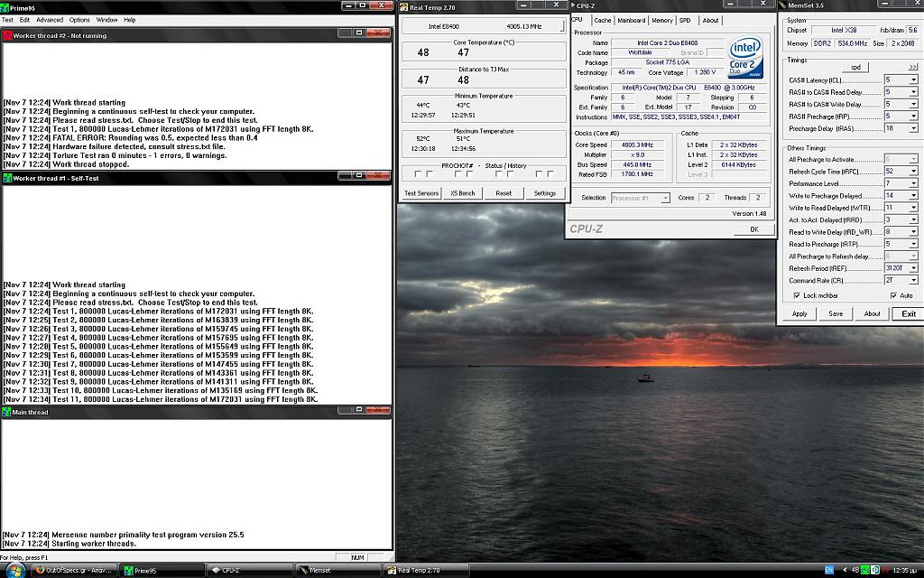The width and height of the screenshot is (924, 578).
Task: Switch to the Cache tab in CPU-Z
Action: pos(602,20)
